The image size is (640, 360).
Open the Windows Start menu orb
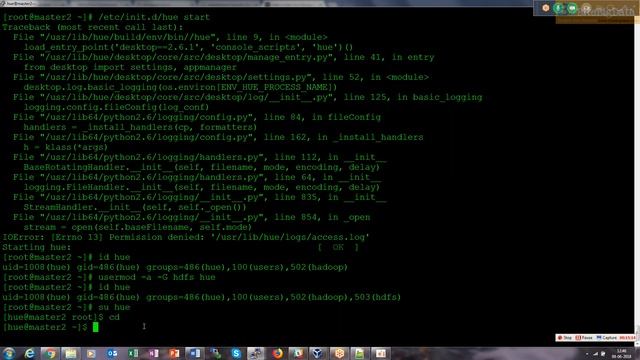coord(9,353)
